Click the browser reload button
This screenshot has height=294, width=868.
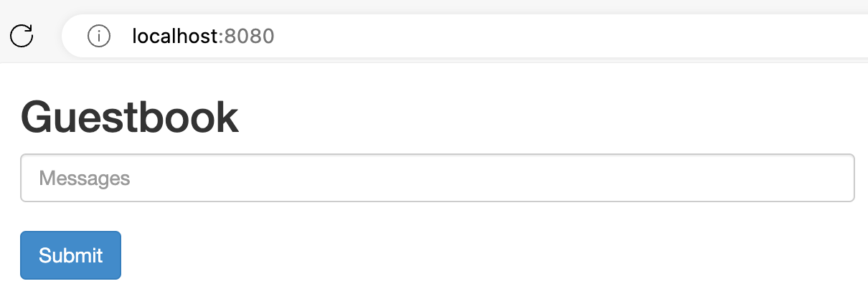pyautogui.click(x=22, y=35)
